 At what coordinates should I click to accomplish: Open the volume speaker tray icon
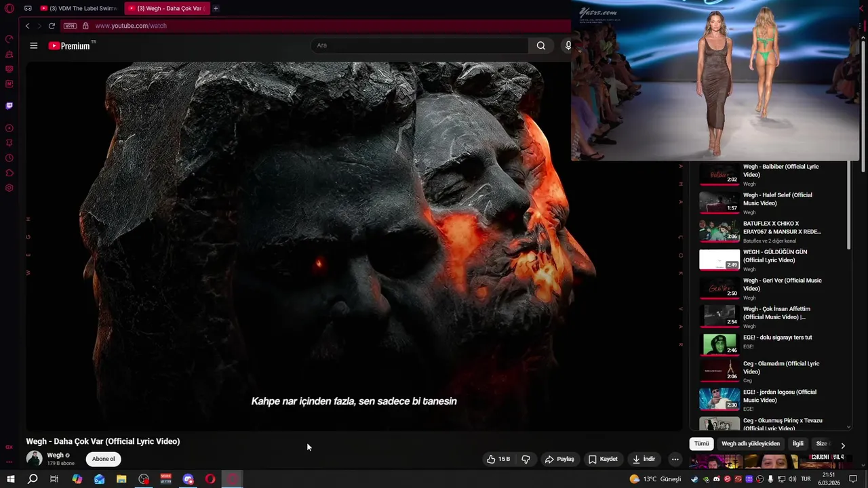coord(792,479)
